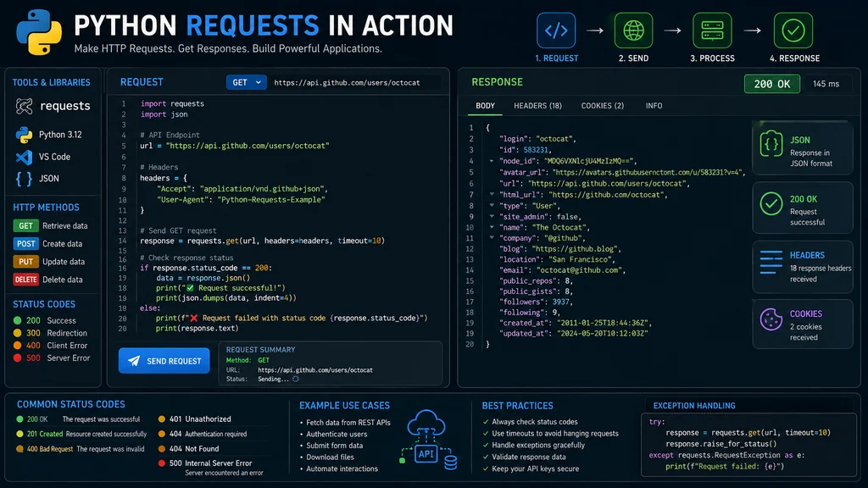Click the "email": "octocat@github.com" line
The image size is (868, 488).
click(x=563, y=270)
